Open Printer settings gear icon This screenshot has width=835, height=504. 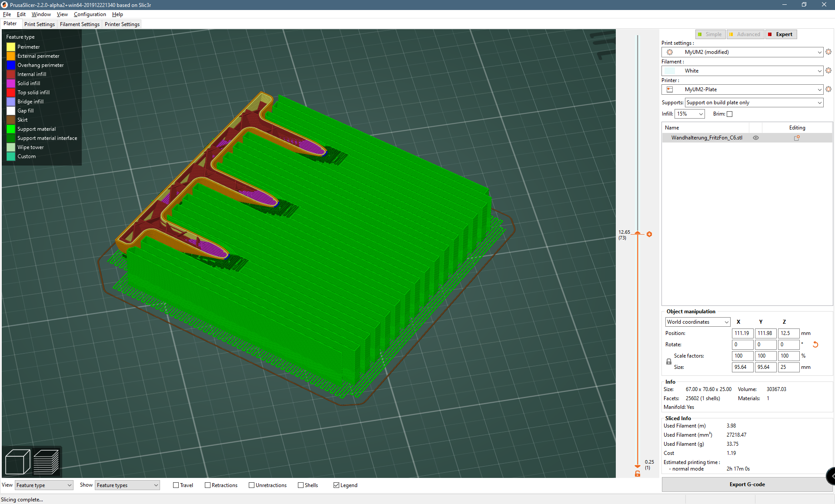click(828, 89)
